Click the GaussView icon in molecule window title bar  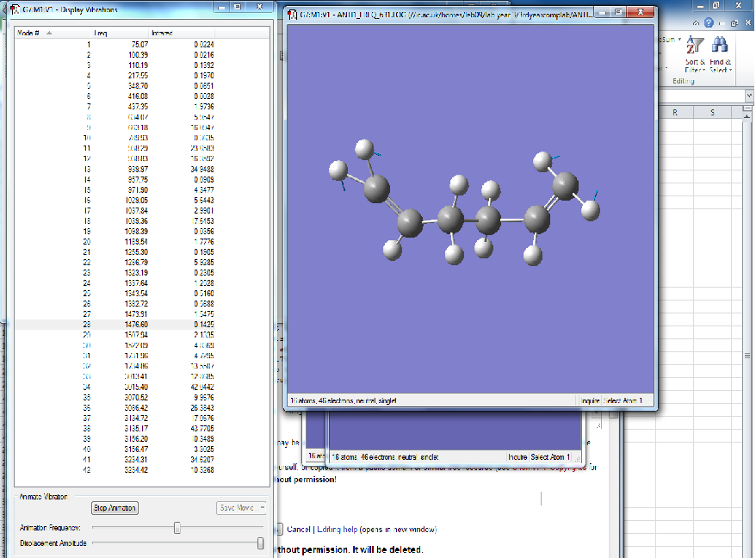coord(293,15)
